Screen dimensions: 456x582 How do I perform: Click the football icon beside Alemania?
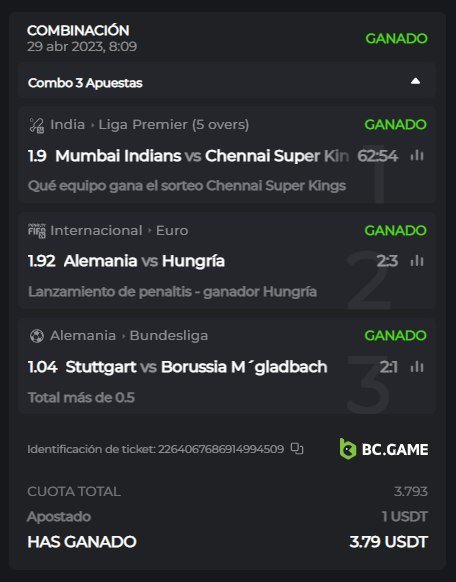coord(37,336)
